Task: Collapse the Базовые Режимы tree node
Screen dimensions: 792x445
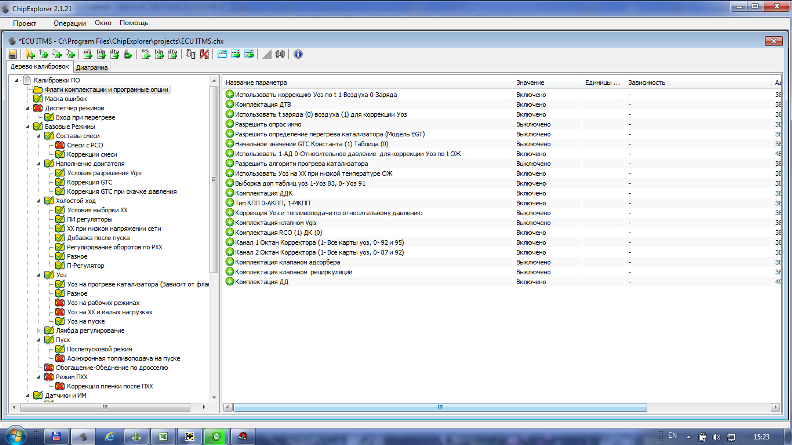Action: (x=26, y=126)
